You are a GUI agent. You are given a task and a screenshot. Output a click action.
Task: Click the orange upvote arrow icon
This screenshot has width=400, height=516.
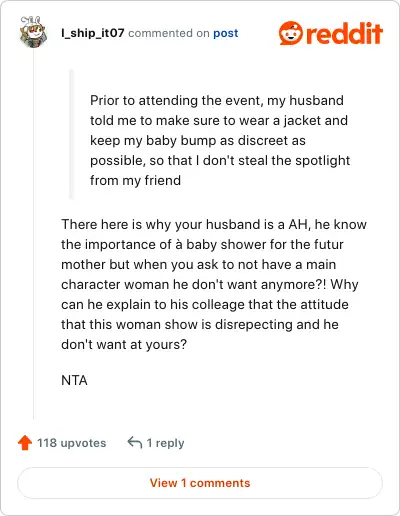(25, 443)
